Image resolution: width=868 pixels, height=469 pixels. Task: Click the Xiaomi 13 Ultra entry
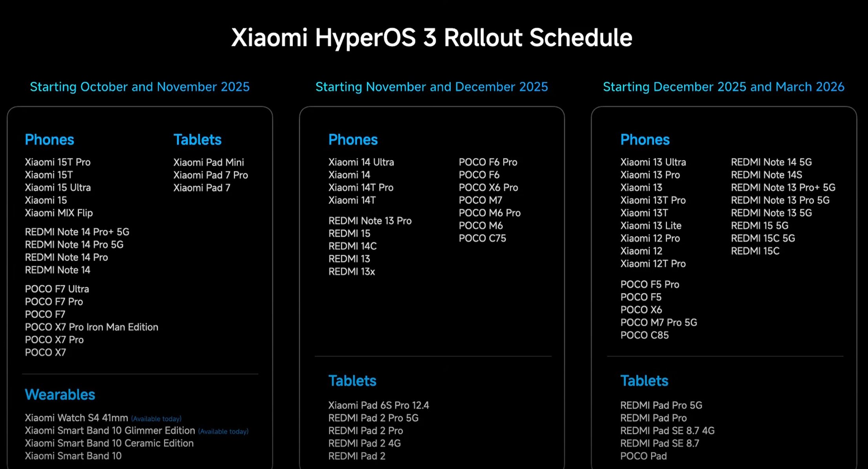[x=653, y=162]
